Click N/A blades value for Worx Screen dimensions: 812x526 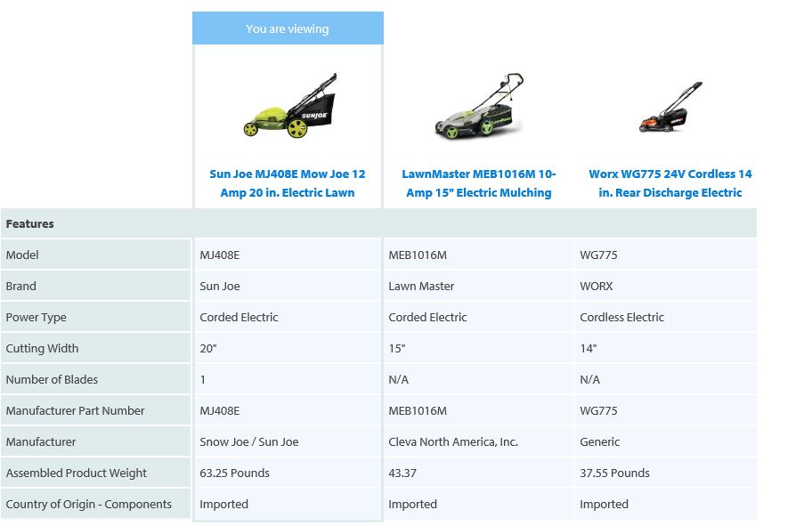click(x=589, y=379)
